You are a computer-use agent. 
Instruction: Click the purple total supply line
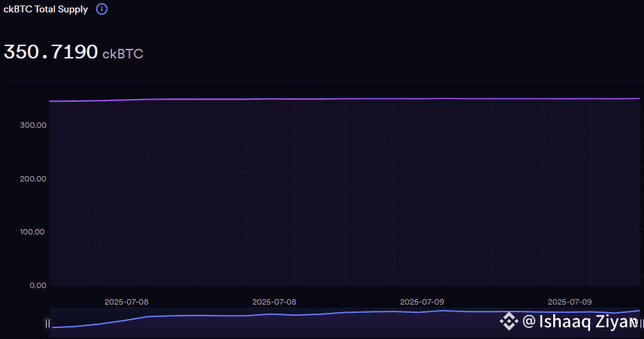344,99
